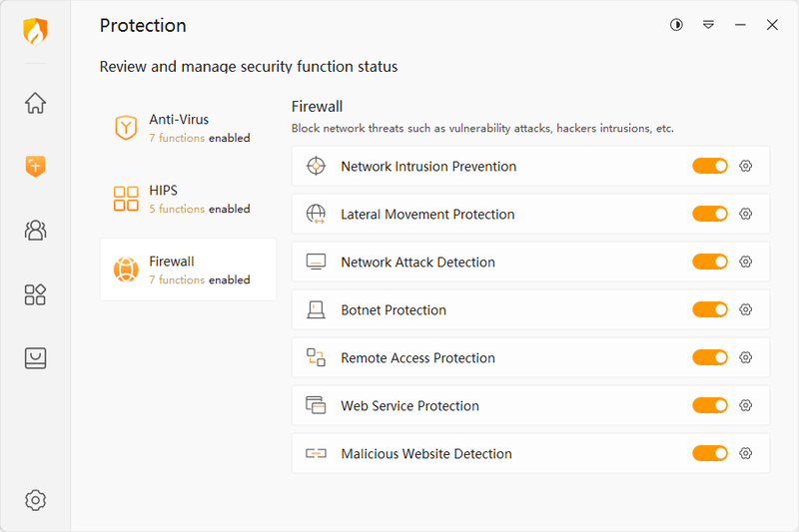Open Botnet Protection settings gear
799x532 pixels.
(x=745, y=309)
